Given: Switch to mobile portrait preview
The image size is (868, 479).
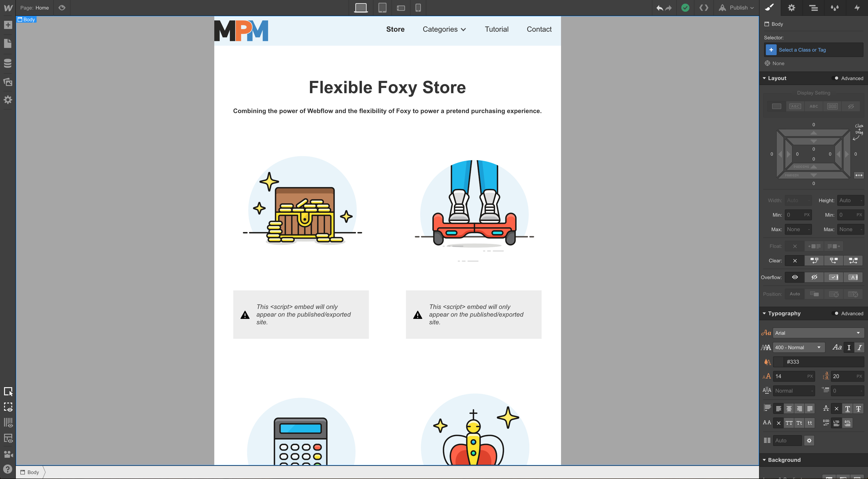Looking at the screenshot, I should coord(418,7).
